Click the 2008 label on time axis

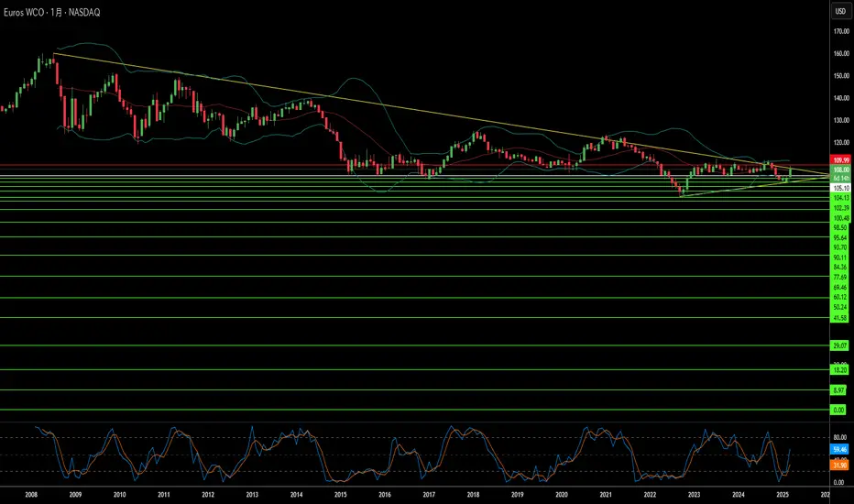[31, 494]
